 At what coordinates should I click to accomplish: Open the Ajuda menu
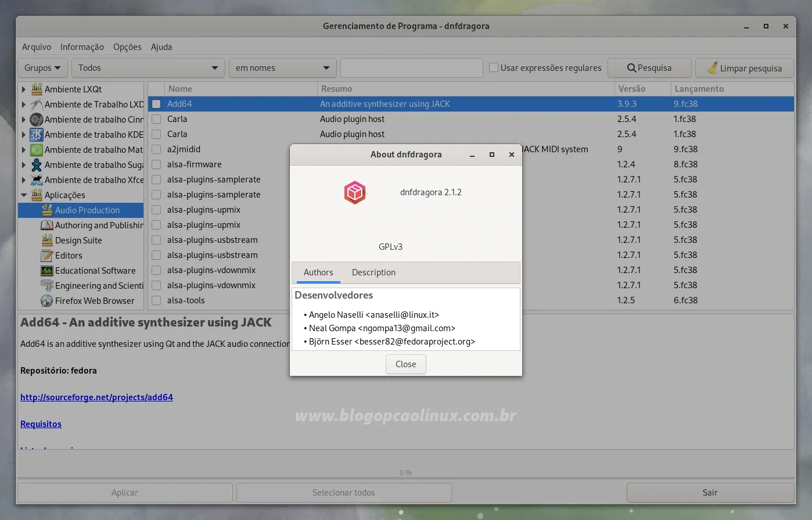[x=161, y=47]
